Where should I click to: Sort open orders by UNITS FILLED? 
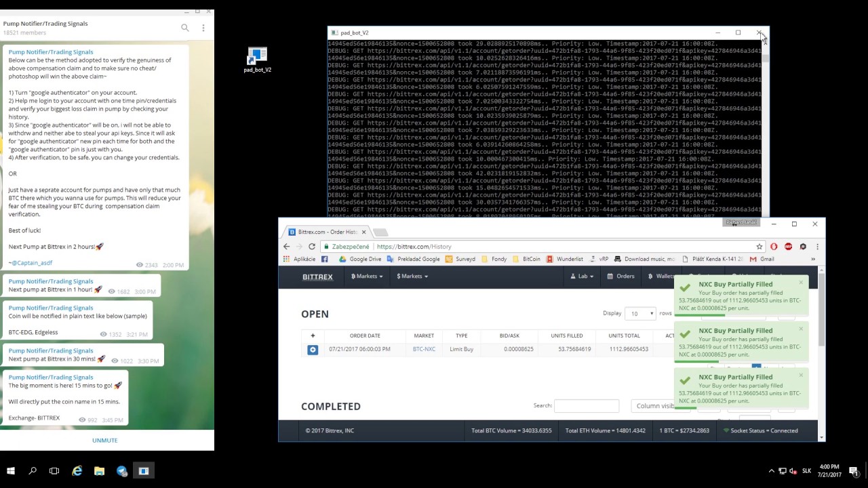[x=566, y=335]
